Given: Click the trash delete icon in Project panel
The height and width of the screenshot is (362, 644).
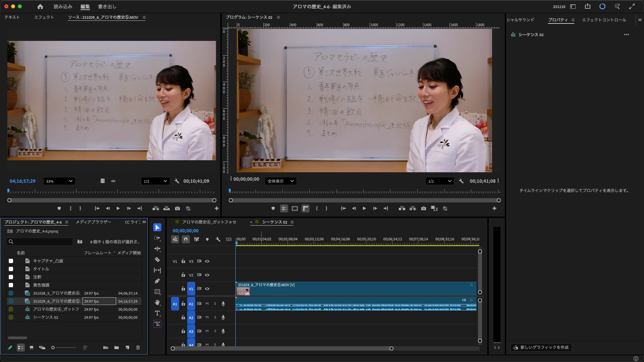Looking at the screenshot, I should pyautogui.click(x=138, y=348).
